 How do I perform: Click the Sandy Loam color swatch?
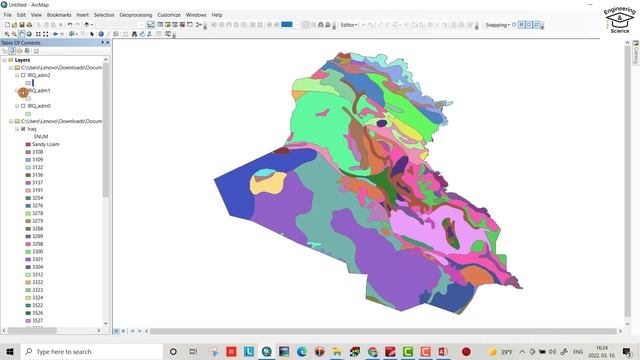pyautogui.click(x=28, y=144)
